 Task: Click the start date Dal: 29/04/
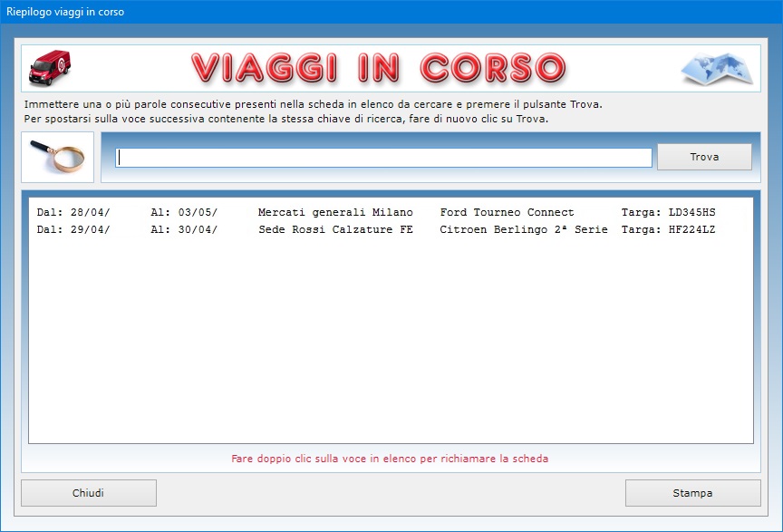[x=73, y=230]
